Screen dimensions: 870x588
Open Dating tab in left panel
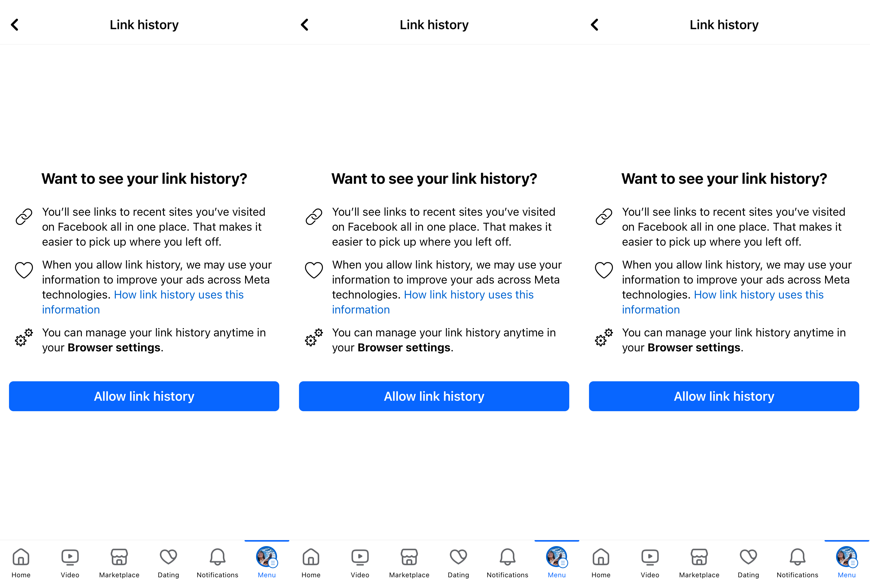pos(168,563)
